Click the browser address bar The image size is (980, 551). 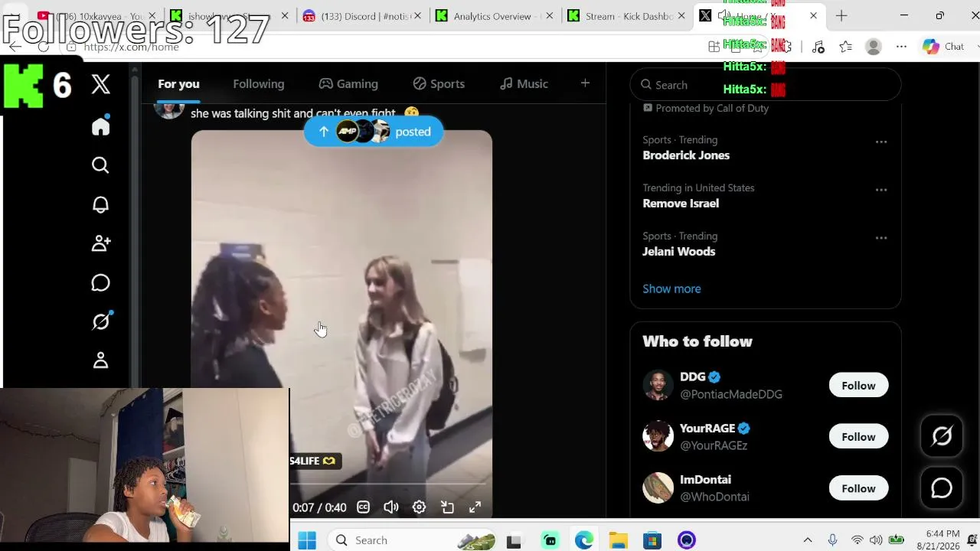point(383,47)
